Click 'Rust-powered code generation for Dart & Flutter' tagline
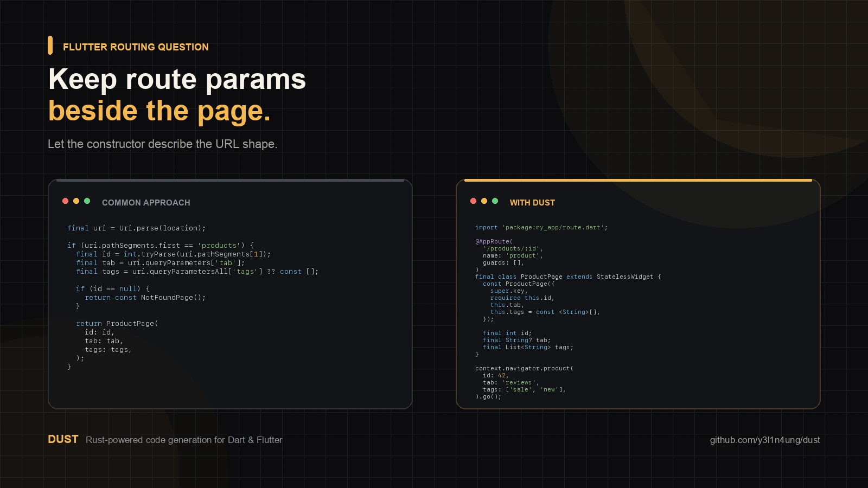The width and height of the screenshot is (868, 488). click(x=184, y=440)
